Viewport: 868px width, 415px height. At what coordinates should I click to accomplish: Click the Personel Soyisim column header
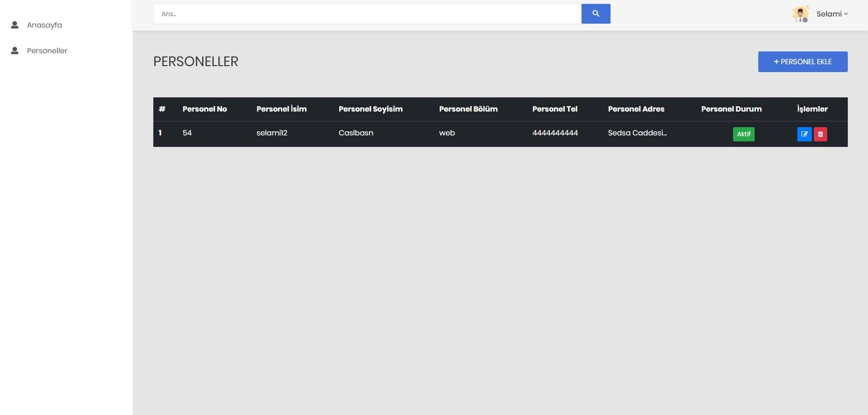click(370, 109)
